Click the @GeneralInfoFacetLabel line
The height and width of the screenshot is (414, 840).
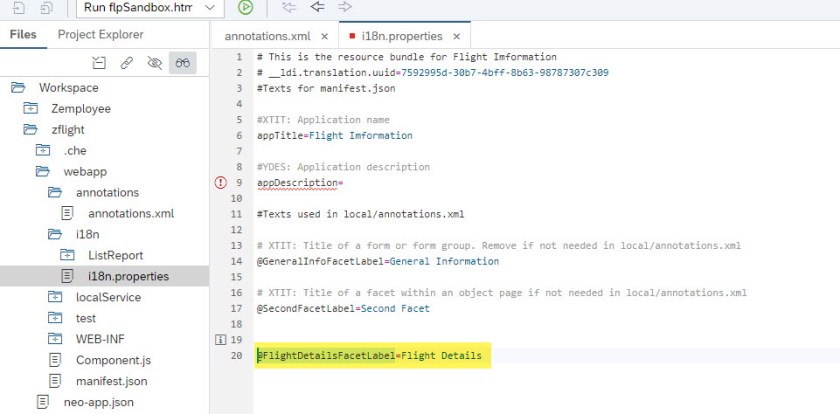378,261
